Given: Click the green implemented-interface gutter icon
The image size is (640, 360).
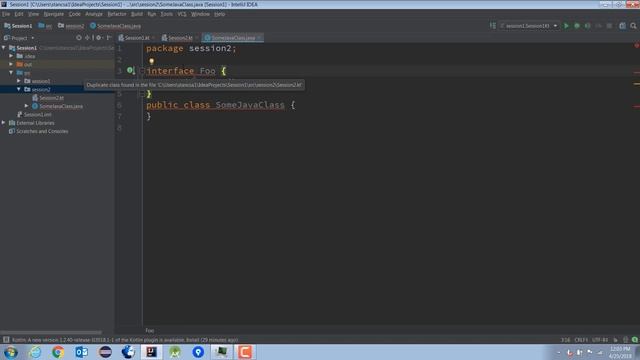Looking at the screenshot, I should click(130, 71).
